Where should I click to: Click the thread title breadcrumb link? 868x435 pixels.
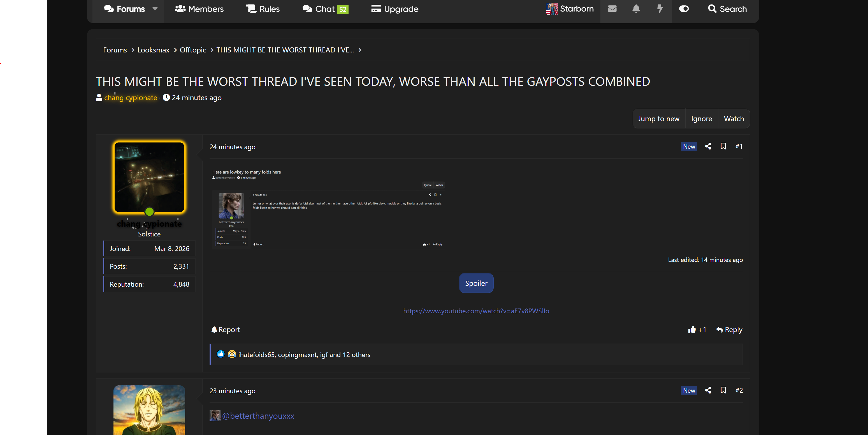pyautogui.click(x=285, y=50)
